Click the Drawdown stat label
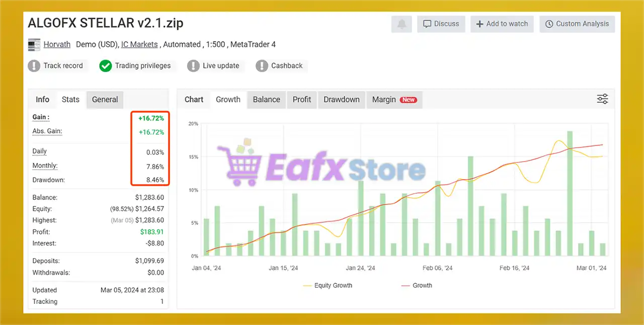 pyautogui.click(x=49, y=180)
